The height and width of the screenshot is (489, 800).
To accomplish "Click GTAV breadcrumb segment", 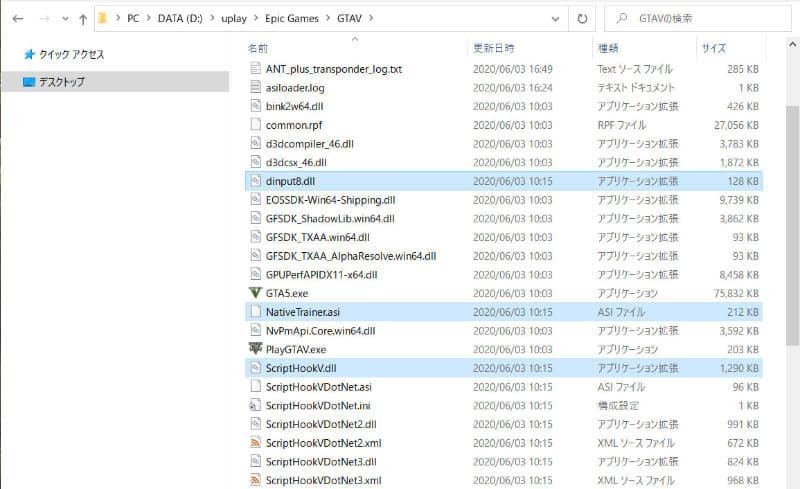I will [x=349, y=18].
